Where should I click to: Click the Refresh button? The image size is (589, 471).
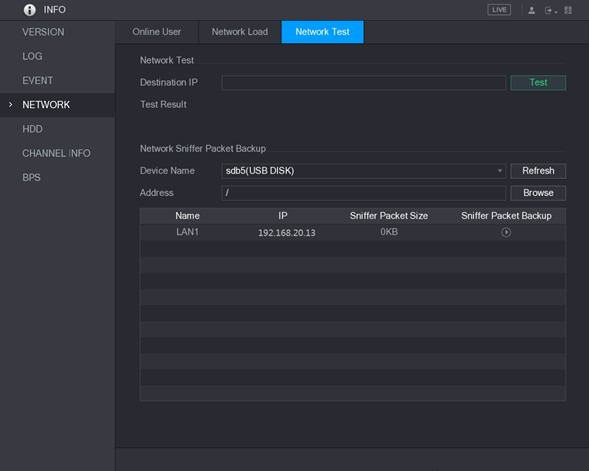tap(538, 171)
